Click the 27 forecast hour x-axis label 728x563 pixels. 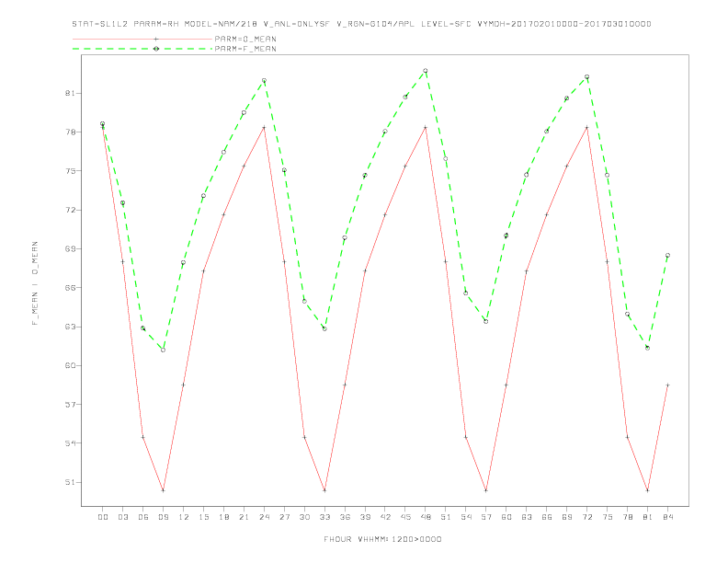point(284,517)
